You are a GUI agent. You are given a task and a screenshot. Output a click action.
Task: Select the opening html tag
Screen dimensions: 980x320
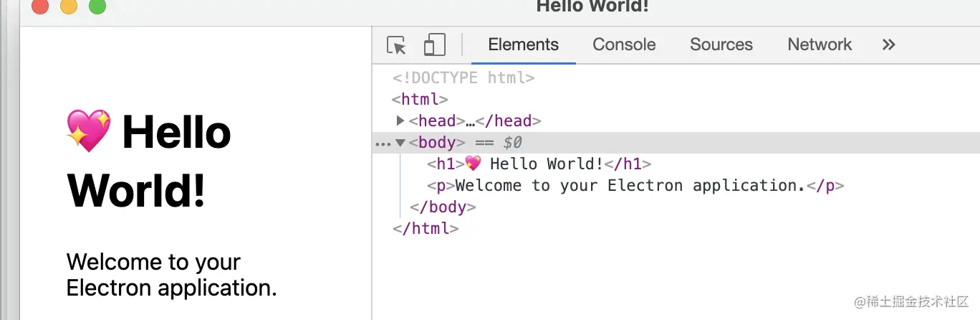click(421, 99)
